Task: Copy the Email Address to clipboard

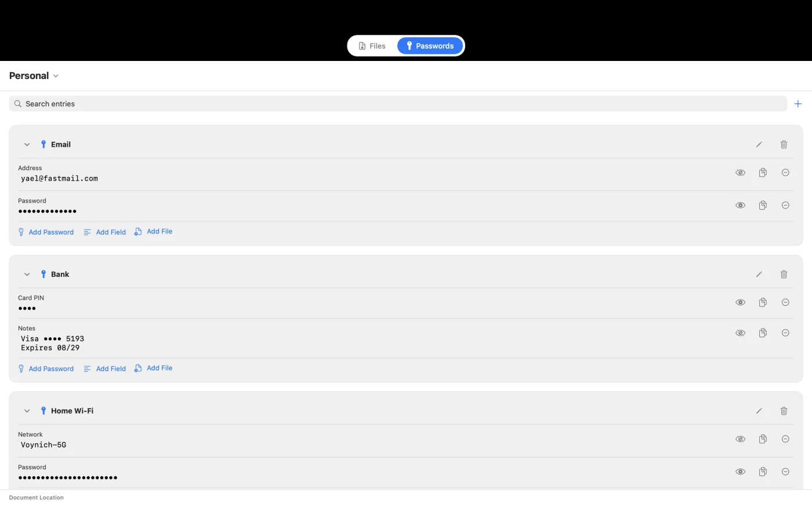Action: click(x=763, y=173)
